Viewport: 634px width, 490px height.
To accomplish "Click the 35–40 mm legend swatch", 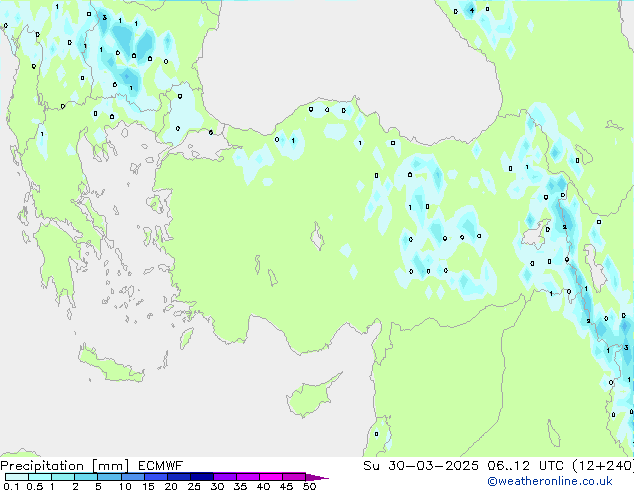I will tap(247, 477).
